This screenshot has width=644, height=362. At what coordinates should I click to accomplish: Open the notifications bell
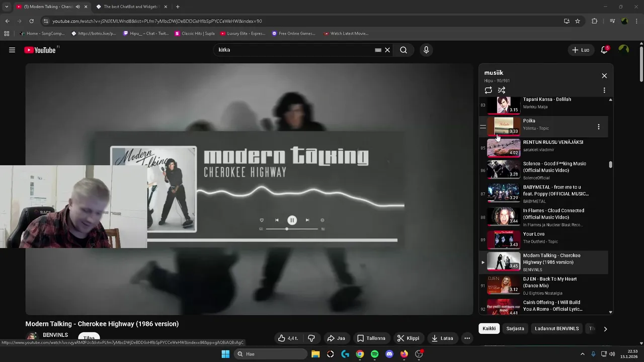click(x=605, y=50)
